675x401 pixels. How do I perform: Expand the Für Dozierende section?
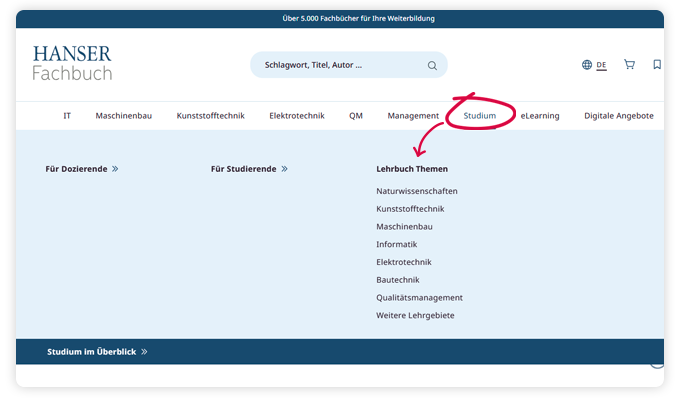82,169
